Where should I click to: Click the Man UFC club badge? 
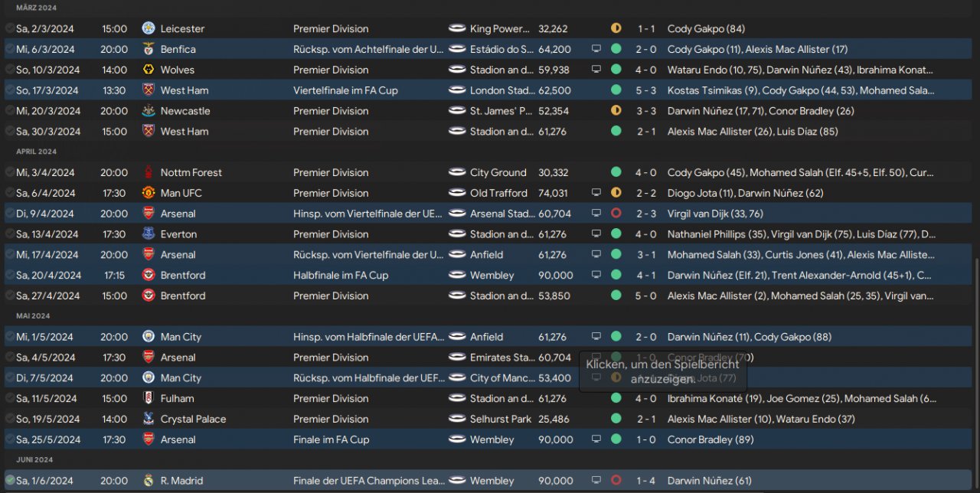(149, 193)
